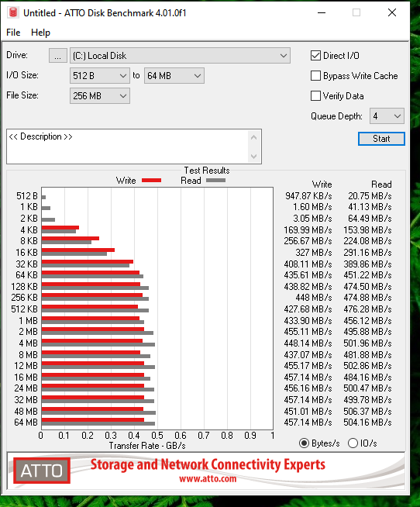This screenshot has width=420, height=507.
Task: Open the minimum I/O Size 512 B dropdown
Action: tap(100, 76)
